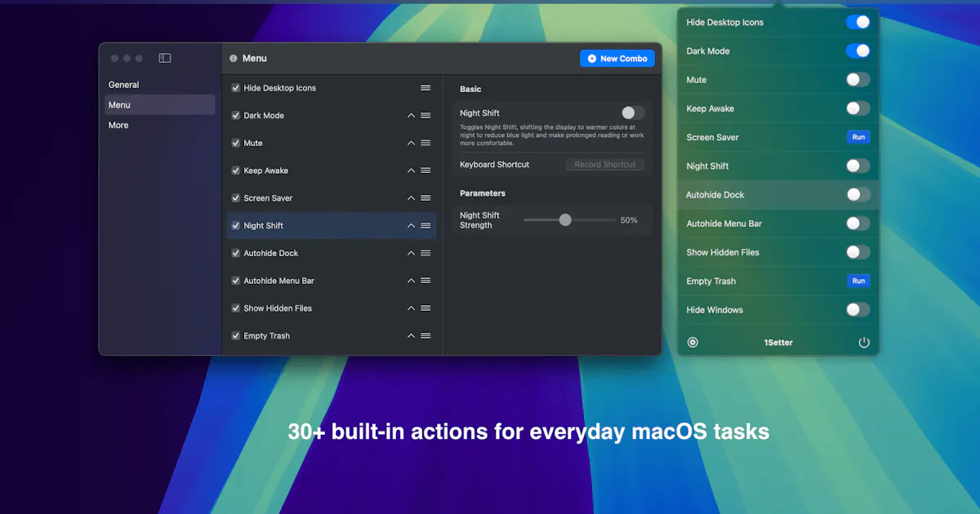The height and width of the screenshot is (514, 980).
Task: Toggle the sidebar icon in settings window
Action: pyautogui.click(x=165, y=58)
